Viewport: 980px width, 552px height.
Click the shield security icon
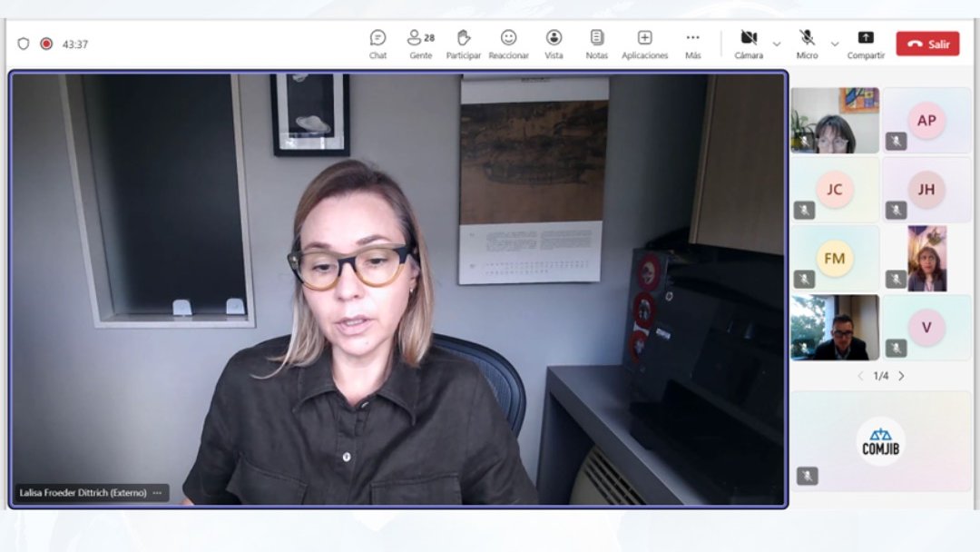coord(23,44)
